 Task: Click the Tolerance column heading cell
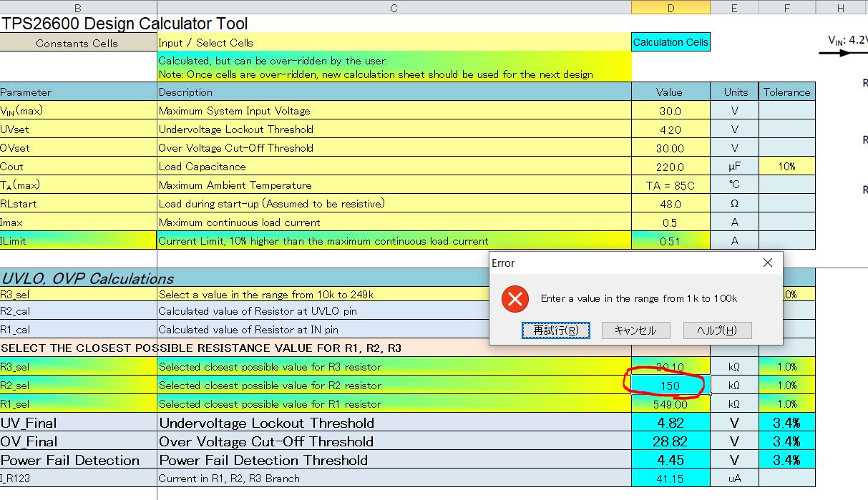click(786, 92)
